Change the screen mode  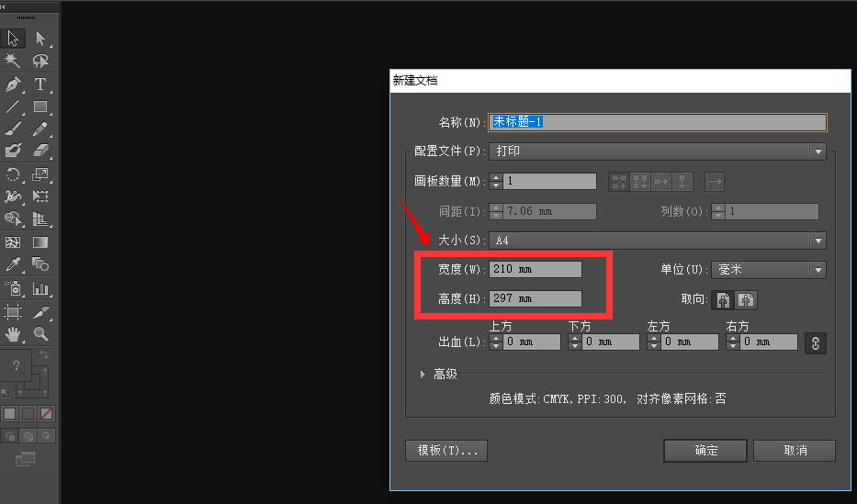pos(25,459)
